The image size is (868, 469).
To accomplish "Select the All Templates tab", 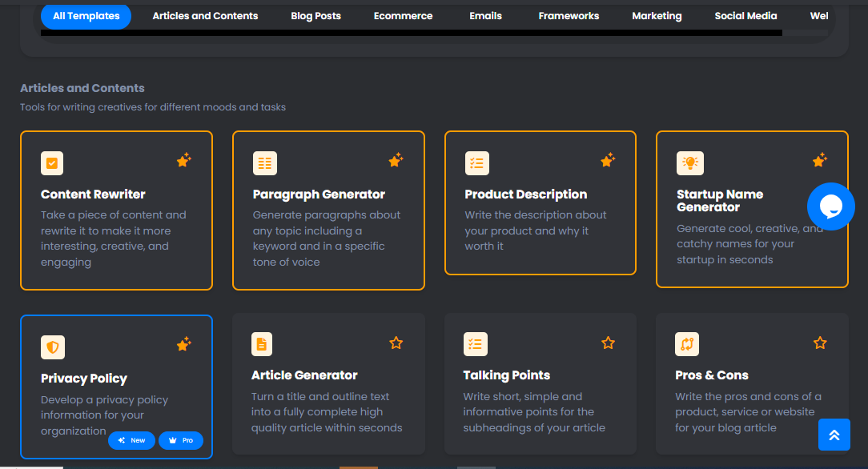I will tap(86, 16).
